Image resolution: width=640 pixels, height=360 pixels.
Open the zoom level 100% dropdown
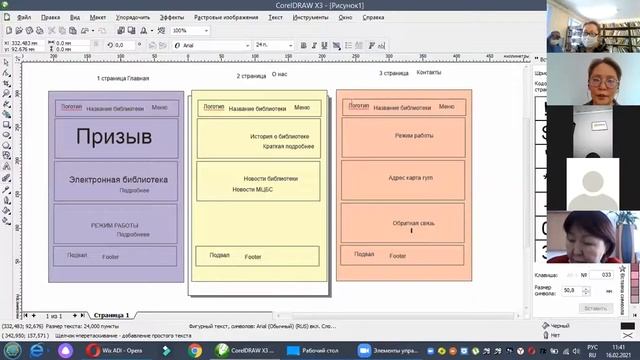click(206, 31)
